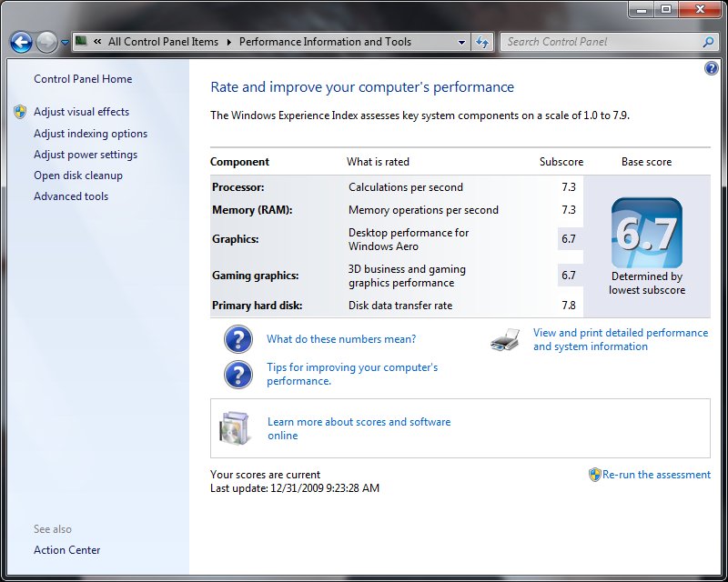
Task: Open the address bar history dropdown
Action: coord(461,42)
